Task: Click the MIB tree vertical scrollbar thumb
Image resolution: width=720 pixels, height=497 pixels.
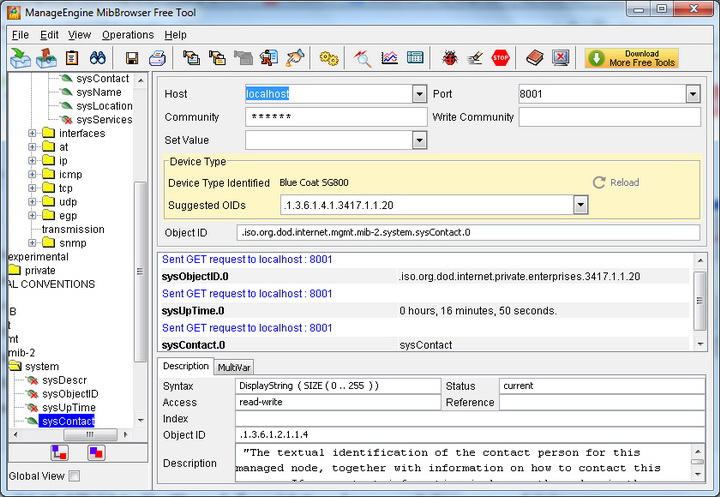Action: [x=140, y=271]
